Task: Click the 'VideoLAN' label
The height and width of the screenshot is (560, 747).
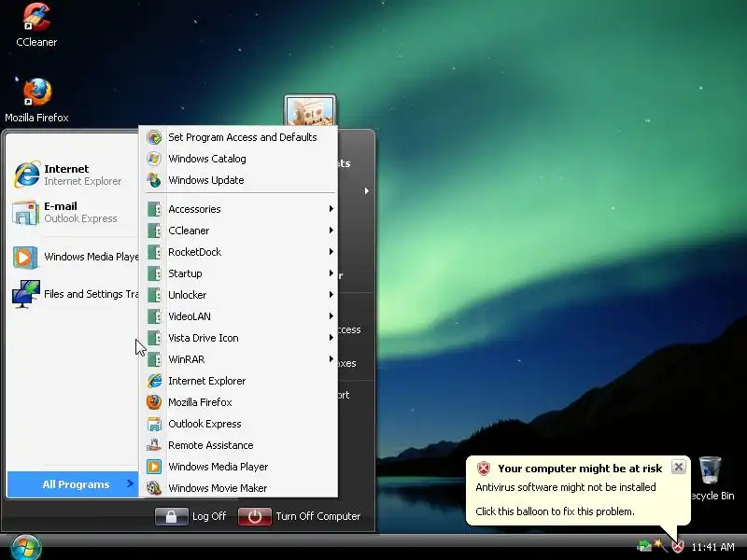Action: 190,316
